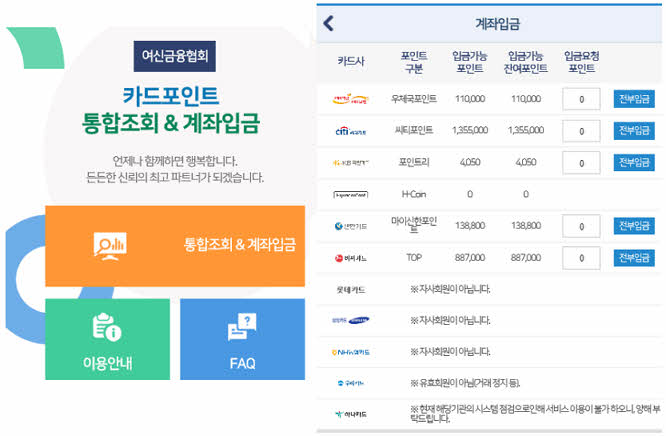The height and width of the screenshot is (436, 666).
Task: Click the TOP point type label
Action: coord(414,258)
